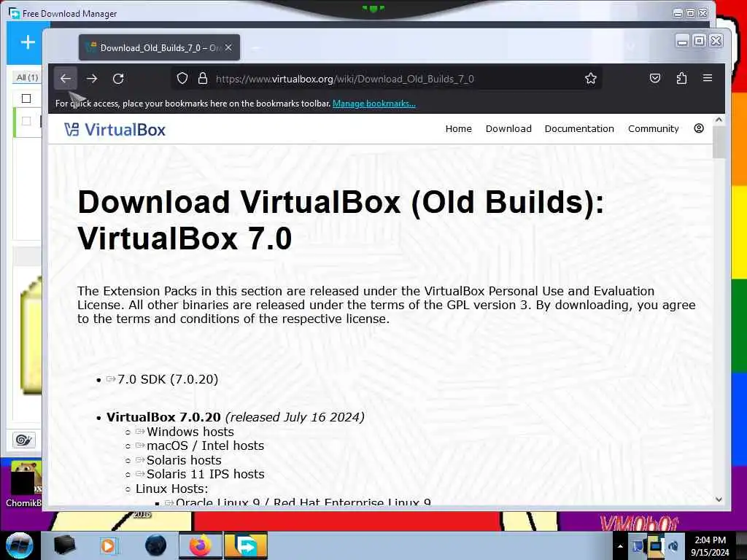Show hidden tray icons arrow

point(620,546)
